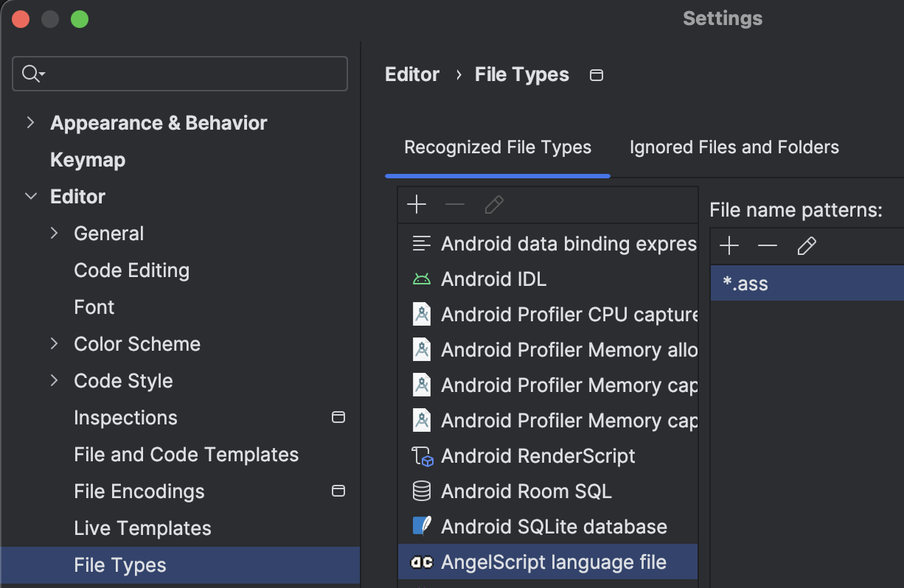Select File Types in the sidebar
Image resolution: width=904 pixels, height=588 pixels.
(x=180, y=565)
